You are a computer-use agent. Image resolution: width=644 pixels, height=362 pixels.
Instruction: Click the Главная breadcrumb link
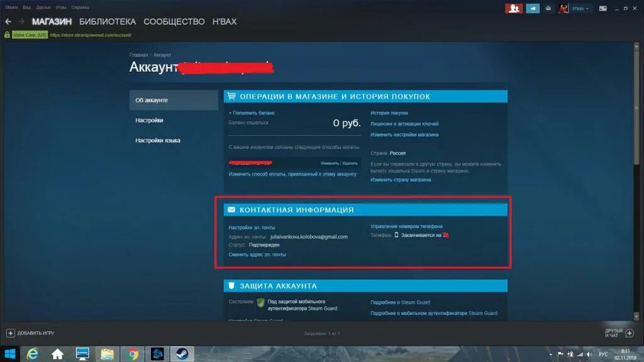click(x=138, y=55)
